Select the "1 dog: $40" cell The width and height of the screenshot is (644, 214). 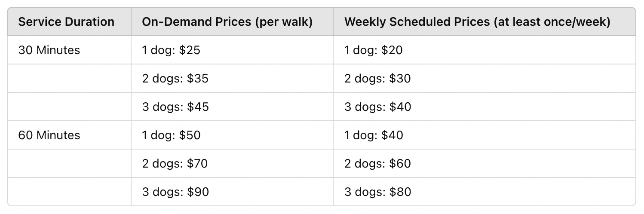[x=374, y=135]
